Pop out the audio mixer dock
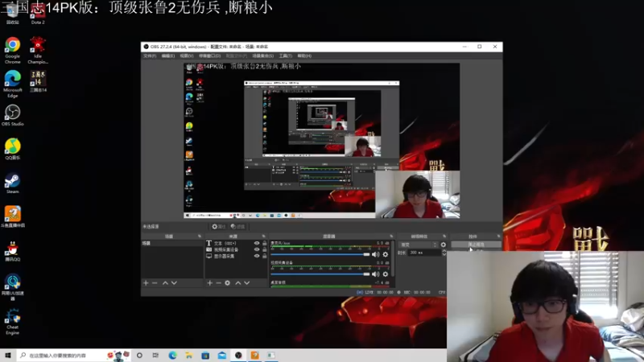 click(391, 237)
